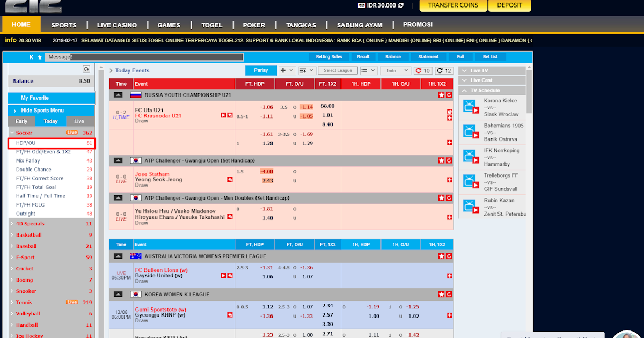644x338 pixels.
Task: Open live TV for IFK Norrkoping vs Hammarby
Action: [x=471, y=157]
